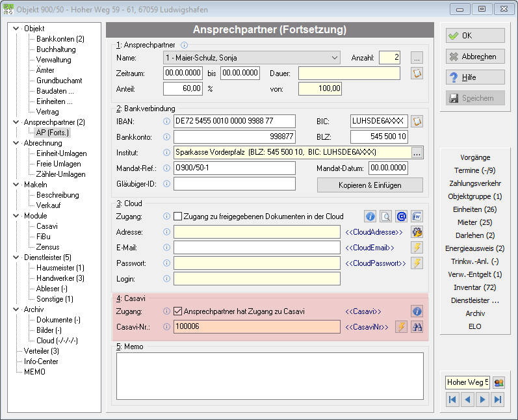
Task: Click the Word document icon in the Cloud section
Action: tap(417, 217)
